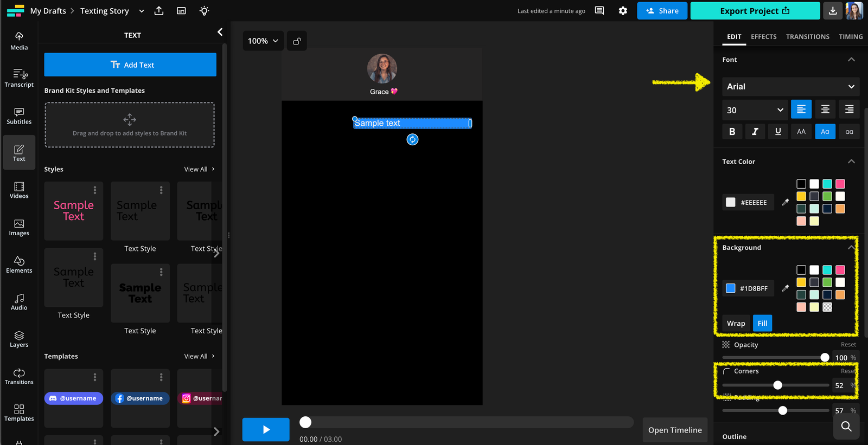Open the Layers panel in sidebar
The image size is (868, 445).
(19, 339)
